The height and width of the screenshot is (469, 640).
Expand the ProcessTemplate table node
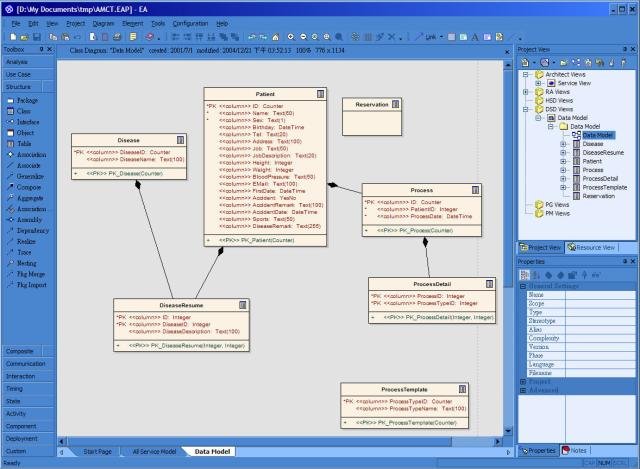[x=563, y=187]
